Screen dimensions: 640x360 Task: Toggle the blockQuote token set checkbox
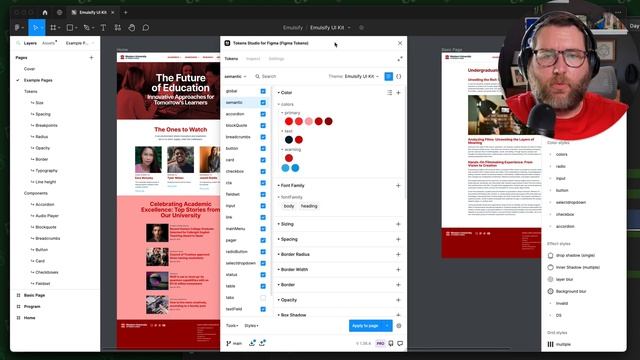pos(263,125)
